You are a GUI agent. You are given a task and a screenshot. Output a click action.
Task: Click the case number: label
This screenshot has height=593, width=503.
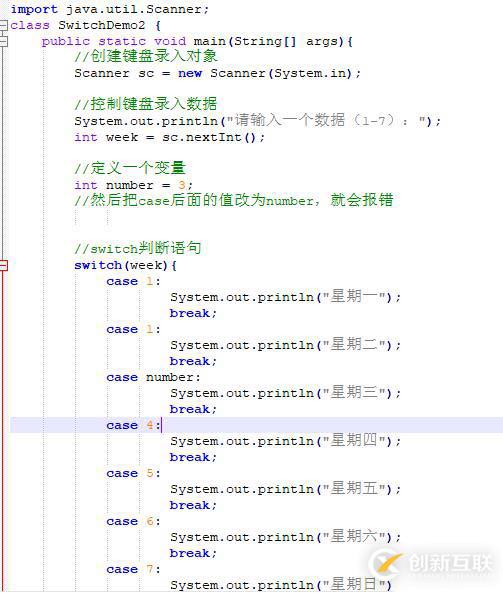point(154,377)
